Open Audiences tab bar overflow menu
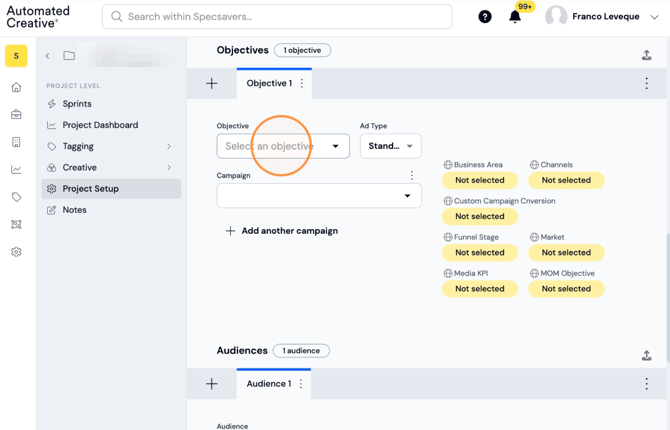The image size is (670, 430). 646,384
